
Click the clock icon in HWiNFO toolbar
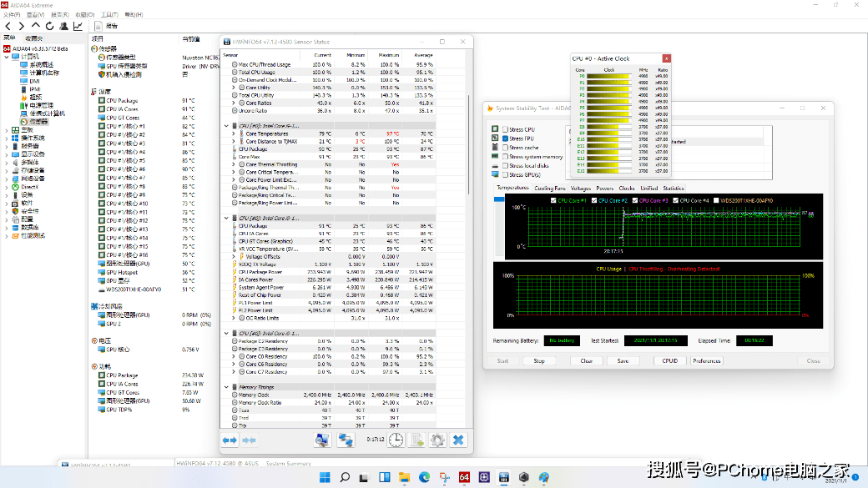click(x=396, y=440)
